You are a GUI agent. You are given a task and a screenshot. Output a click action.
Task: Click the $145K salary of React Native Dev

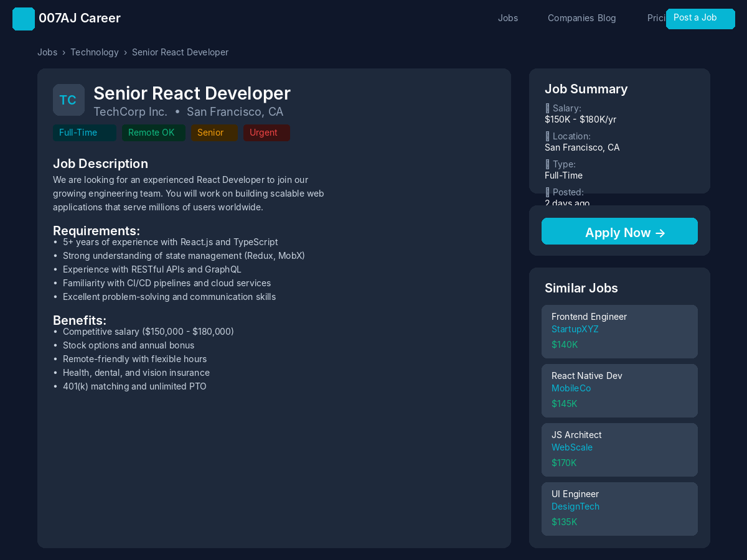565,404
